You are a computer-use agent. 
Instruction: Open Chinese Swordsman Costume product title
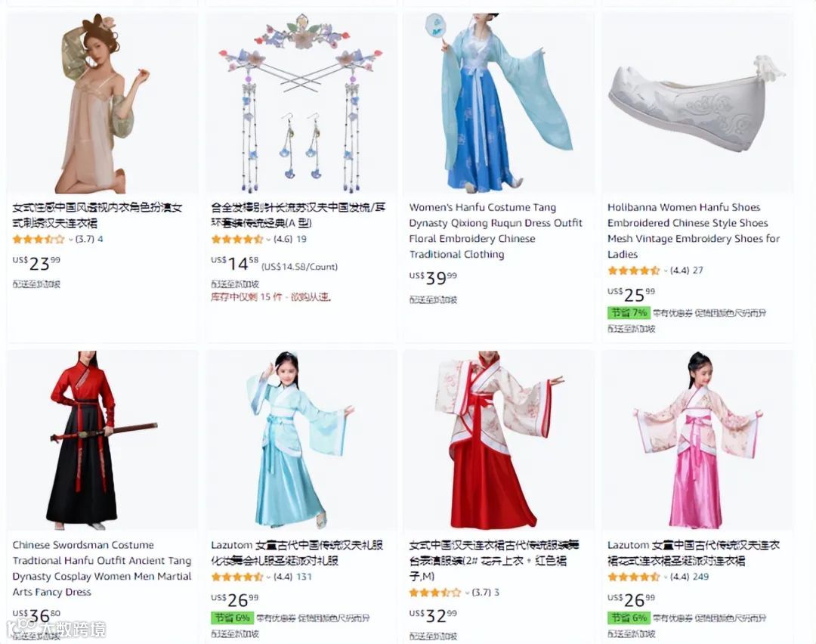102,568
